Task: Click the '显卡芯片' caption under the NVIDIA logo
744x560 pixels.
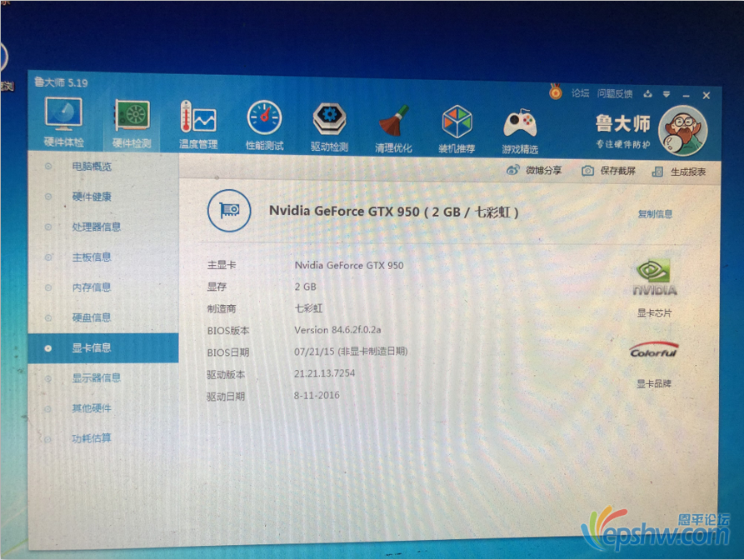Action: (x=654, y=312)
